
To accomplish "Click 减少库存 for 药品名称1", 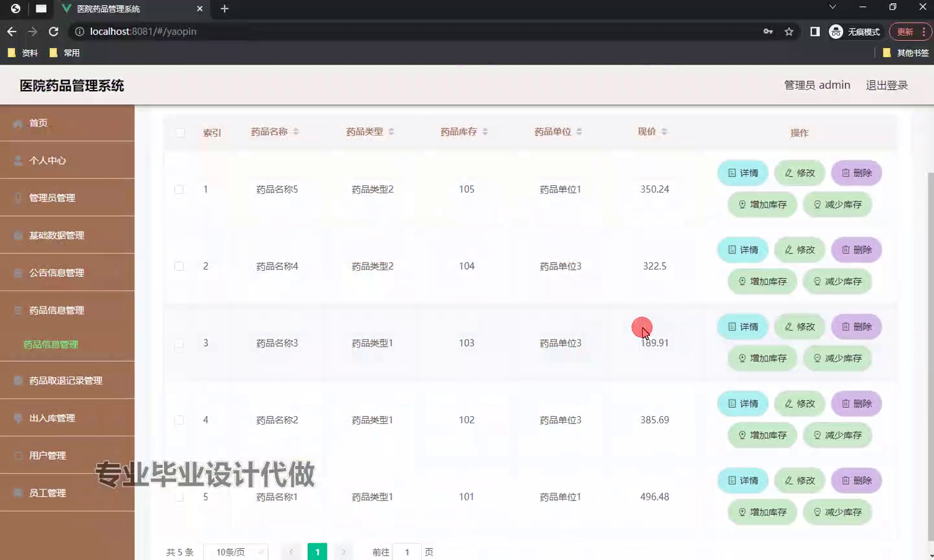I will pos(837,512).
